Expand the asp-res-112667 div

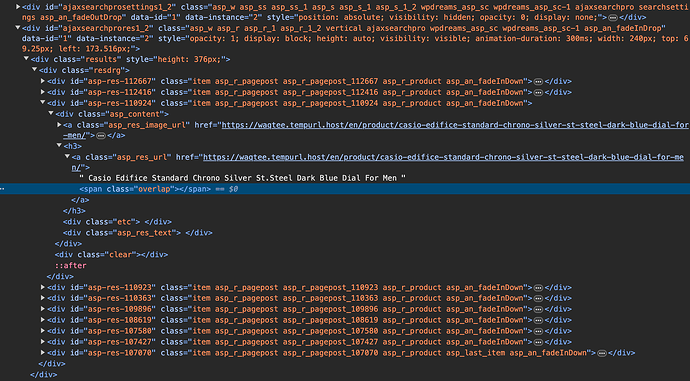click(x=43, y=81)
